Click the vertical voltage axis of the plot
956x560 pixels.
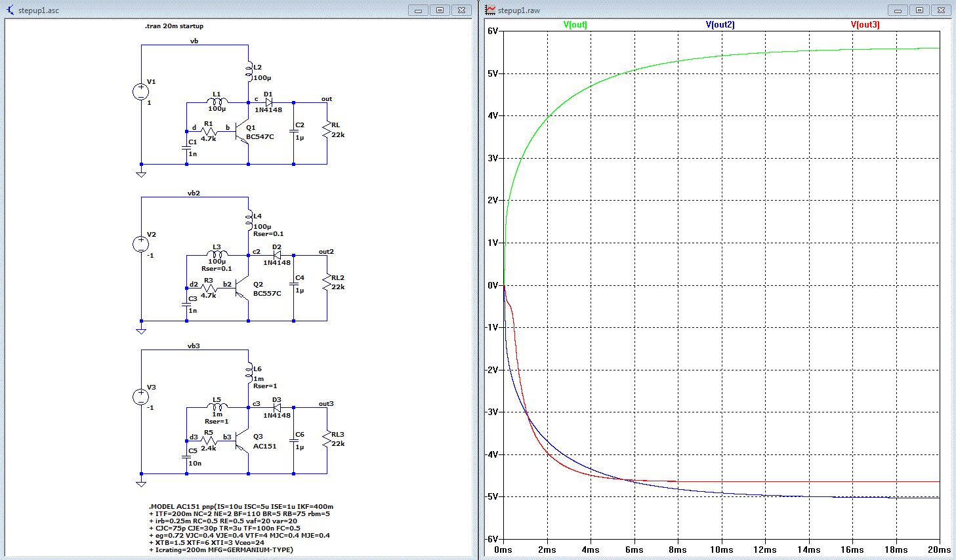tap(492, 285)
